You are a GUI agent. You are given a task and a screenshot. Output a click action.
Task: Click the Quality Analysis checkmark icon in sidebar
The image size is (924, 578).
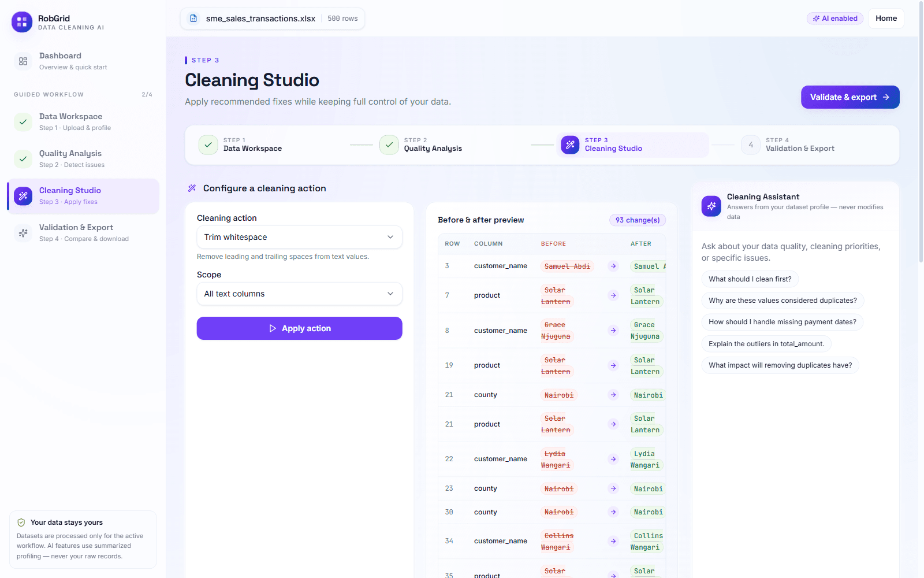23,159
